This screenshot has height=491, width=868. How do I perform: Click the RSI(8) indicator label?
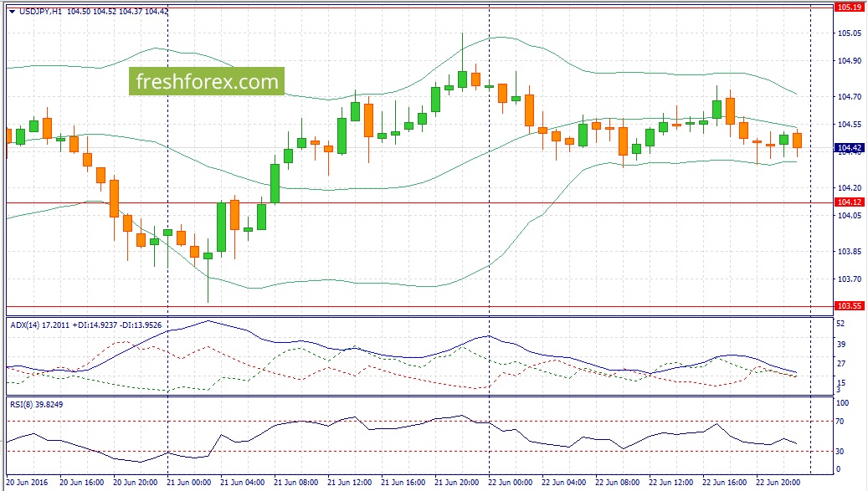click(21, 404)
